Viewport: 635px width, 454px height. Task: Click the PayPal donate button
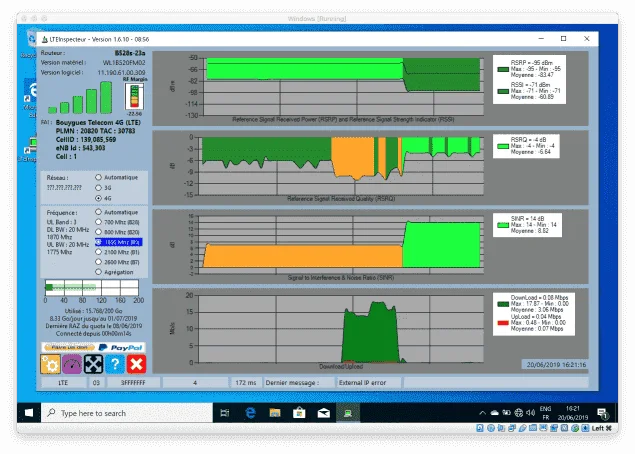(x=93, y=347)
